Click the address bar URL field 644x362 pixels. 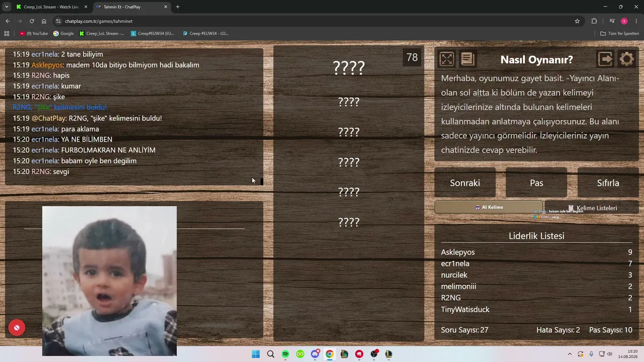317,21
